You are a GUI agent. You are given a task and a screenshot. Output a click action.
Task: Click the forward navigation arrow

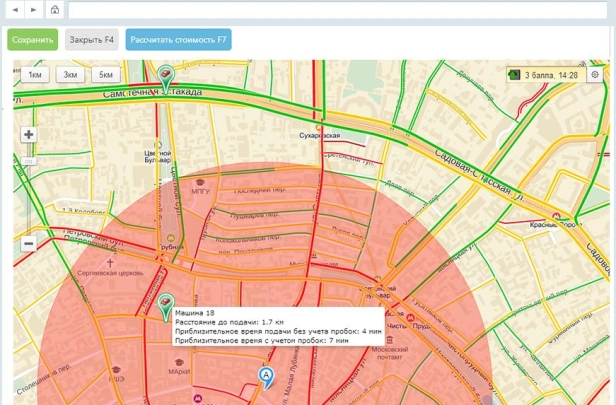[33, 10]
